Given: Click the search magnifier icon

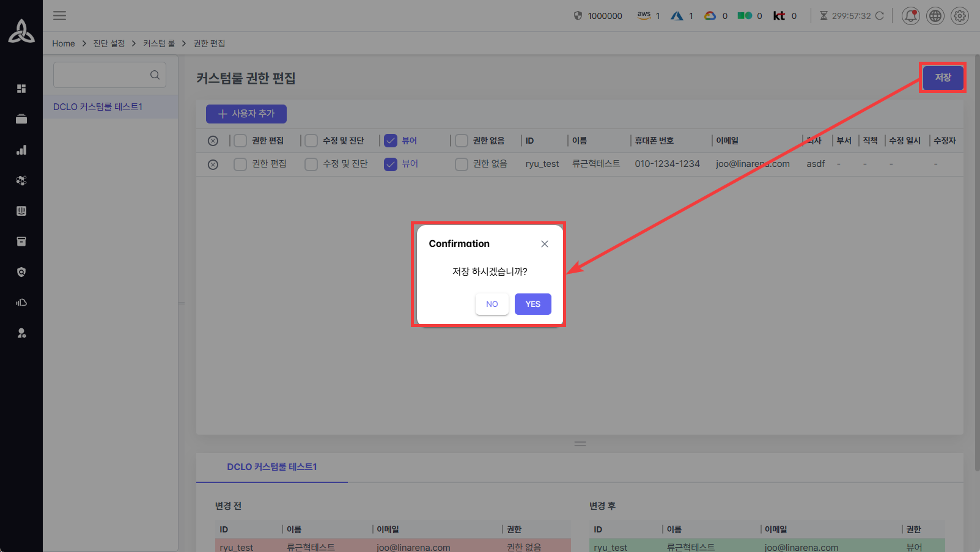Looking at the screenshot, I should [155, 75].
